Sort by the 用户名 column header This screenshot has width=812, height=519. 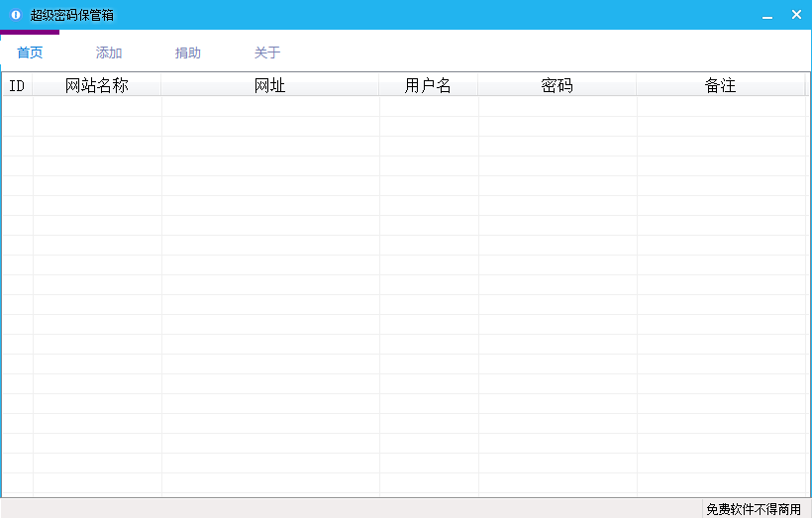click(x=428, y=85)
